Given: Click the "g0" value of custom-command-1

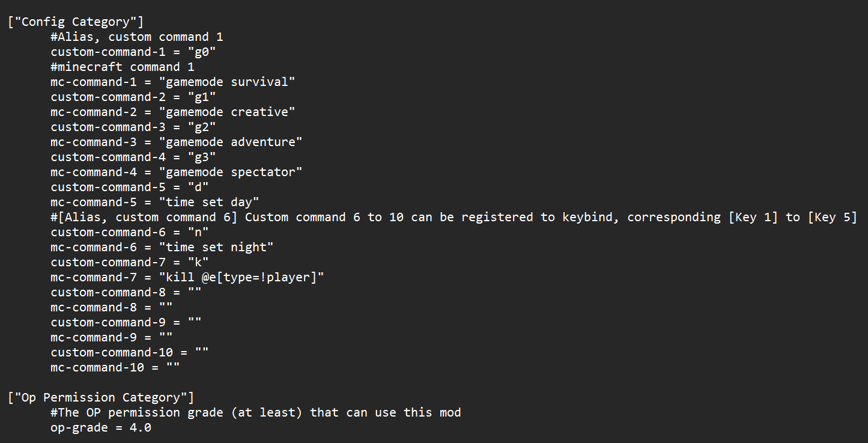Looking at the screenshot, I should click(201, 52).
